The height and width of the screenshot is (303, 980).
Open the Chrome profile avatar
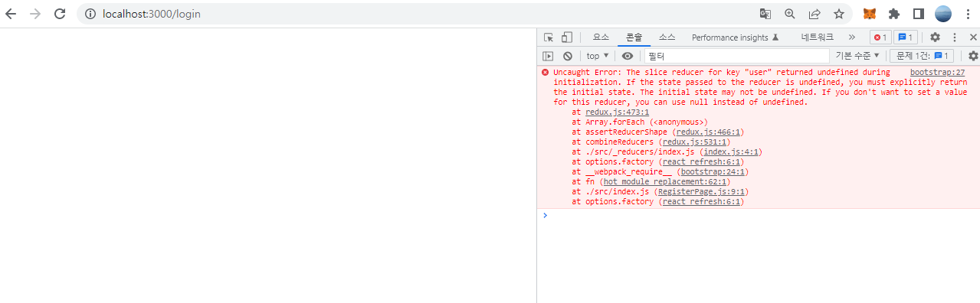(x=943, y=14)
